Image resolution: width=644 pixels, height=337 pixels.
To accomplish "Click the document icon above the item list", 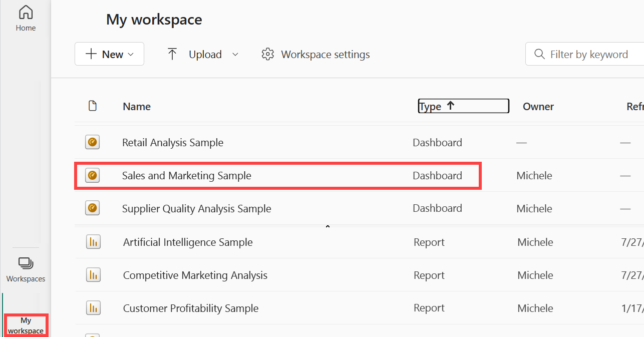I will point(93,106).
